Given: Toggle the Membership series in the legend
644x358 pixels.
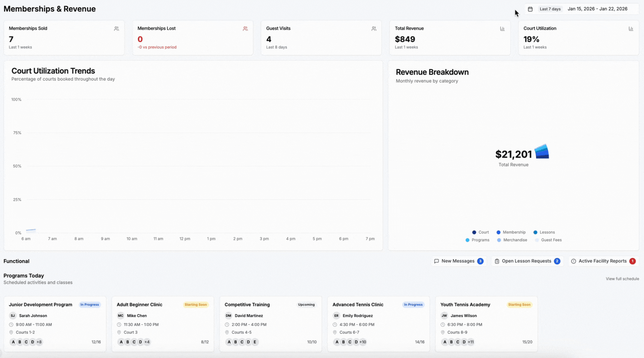Looking at the screenshot, I should click(x=511, y=232).
